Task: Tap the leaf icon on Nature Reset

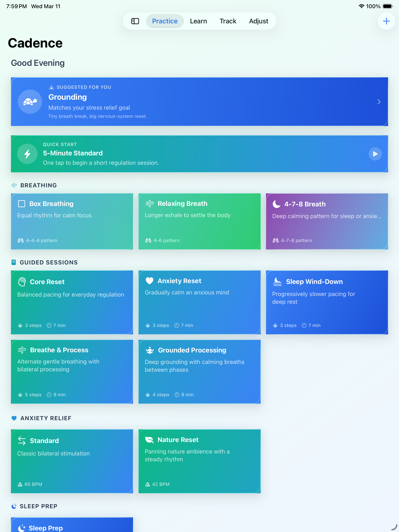Action: pos(149,440)
